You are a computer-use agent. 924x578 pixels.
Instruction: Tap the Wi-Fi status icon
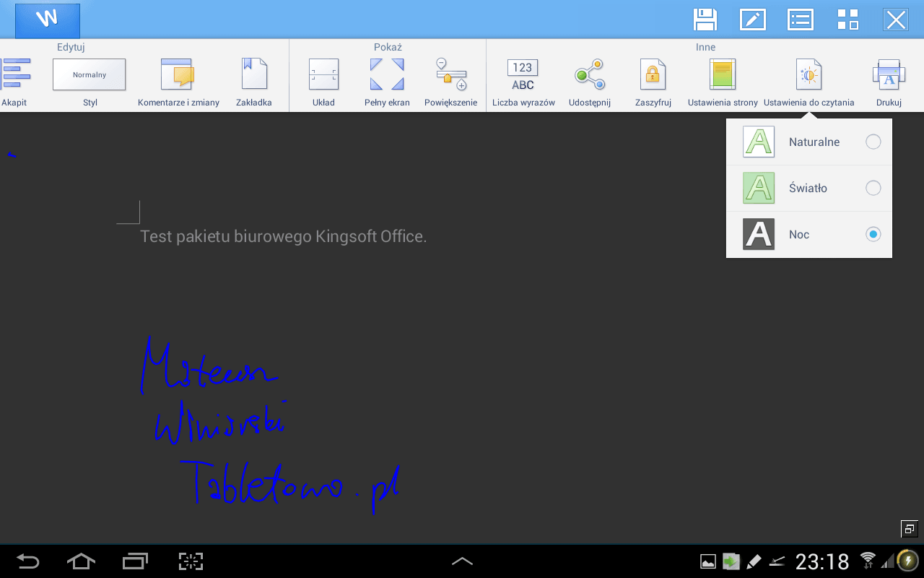click(868, 560)
